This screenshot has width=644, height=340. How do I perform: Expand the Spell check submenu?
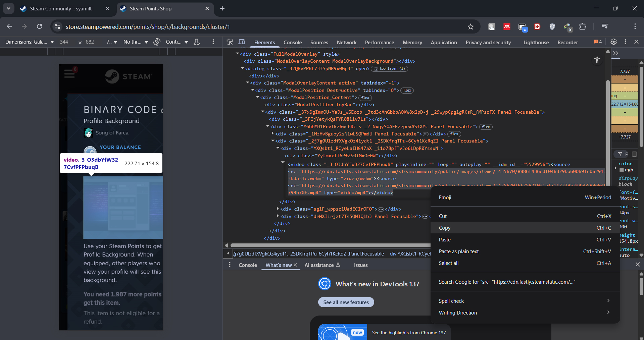pyautogui.click(x=525, y=301)
